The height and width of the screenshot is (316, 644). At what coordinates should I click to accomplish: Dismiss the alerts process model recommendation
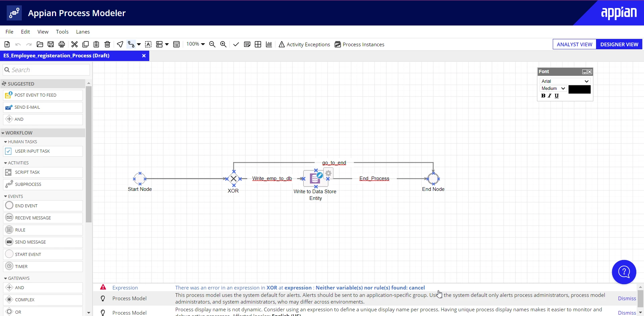click(x=627, y=298)
